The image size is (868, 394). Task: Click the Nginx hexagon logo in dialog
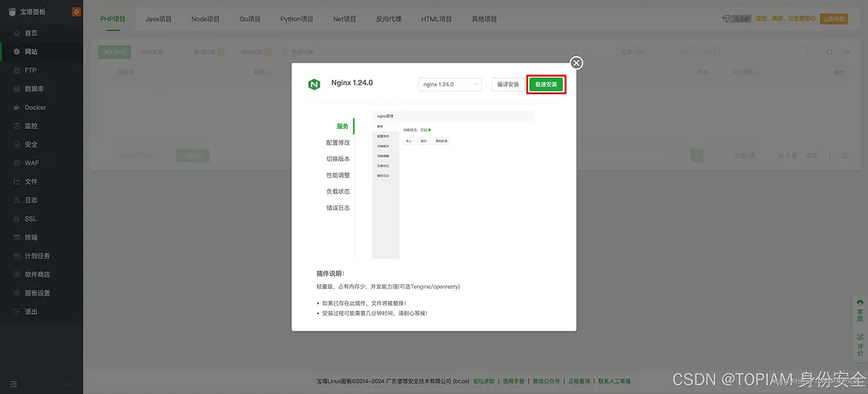pos(314,85)
